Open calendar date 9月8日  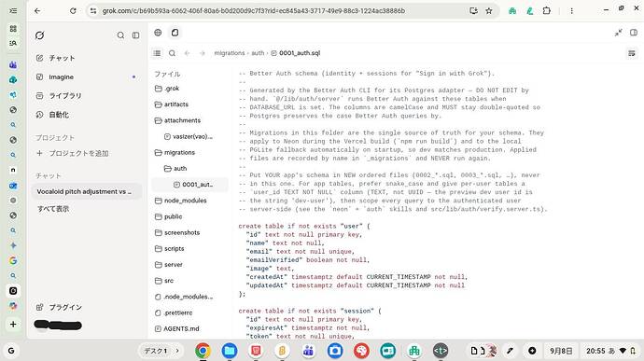(561, 351)
